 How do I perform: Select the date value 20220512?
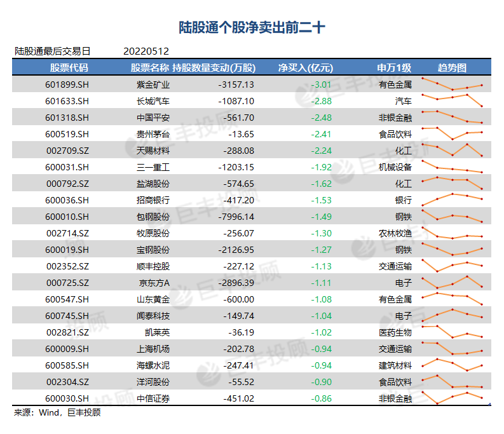point(146,51)
